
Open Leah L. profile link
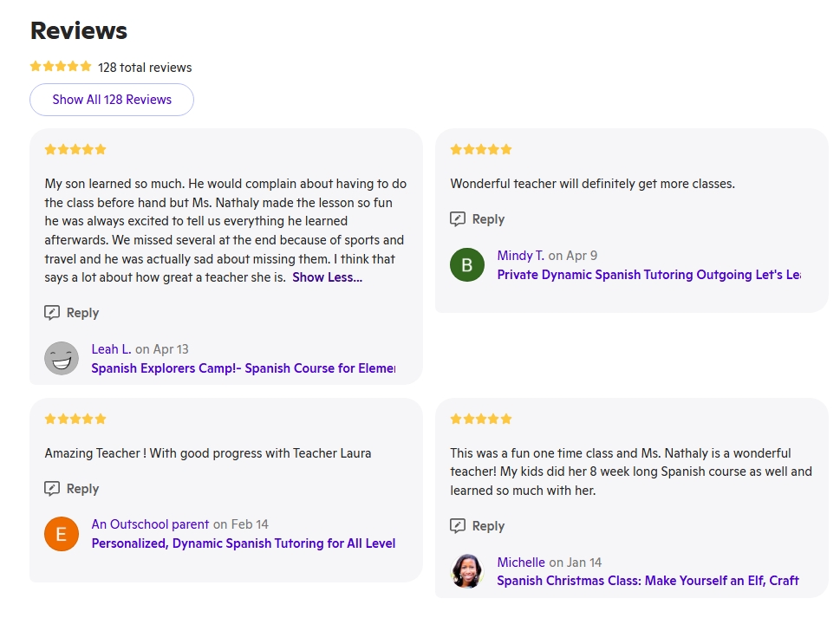pos(111,349)
